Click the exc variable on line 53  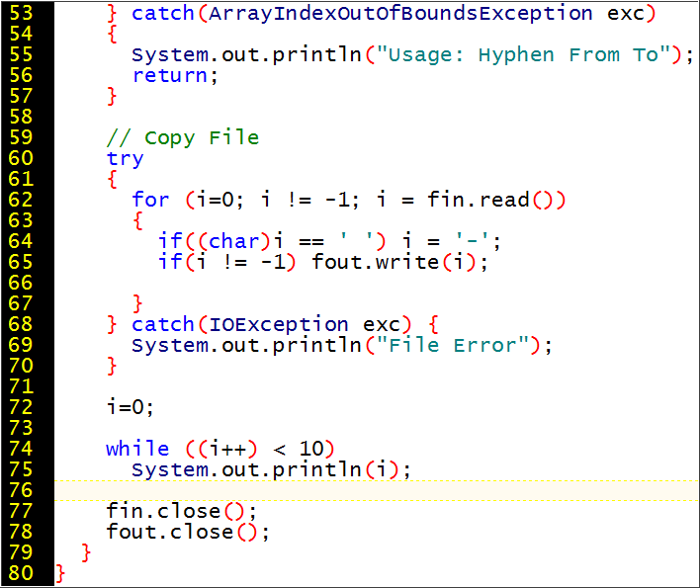click(626, 14)
